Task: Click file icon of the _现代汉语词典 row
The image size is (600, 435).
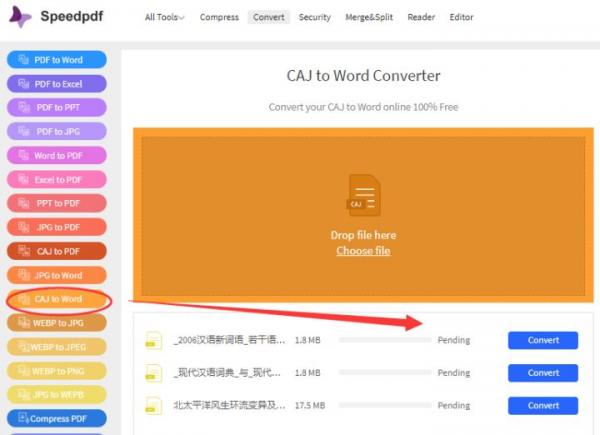Action: 153,373
